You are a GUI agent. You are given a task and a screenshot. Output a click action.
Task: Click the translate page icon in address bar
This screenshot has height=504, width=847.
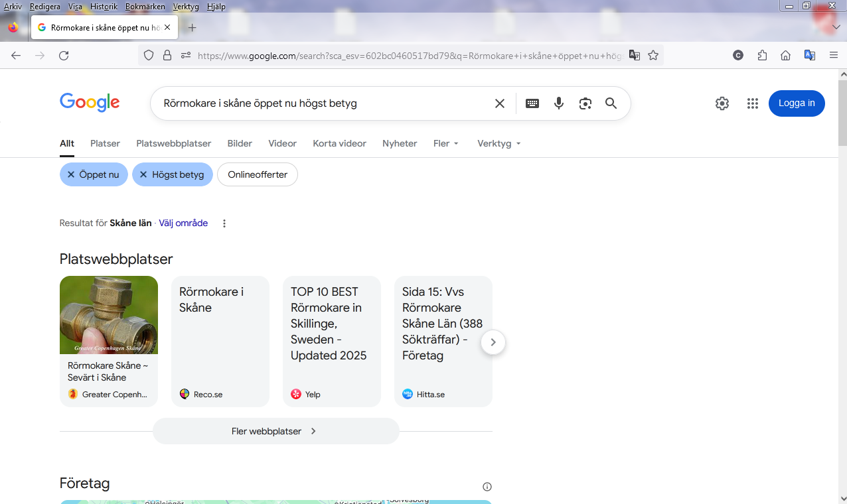[635, 56]
